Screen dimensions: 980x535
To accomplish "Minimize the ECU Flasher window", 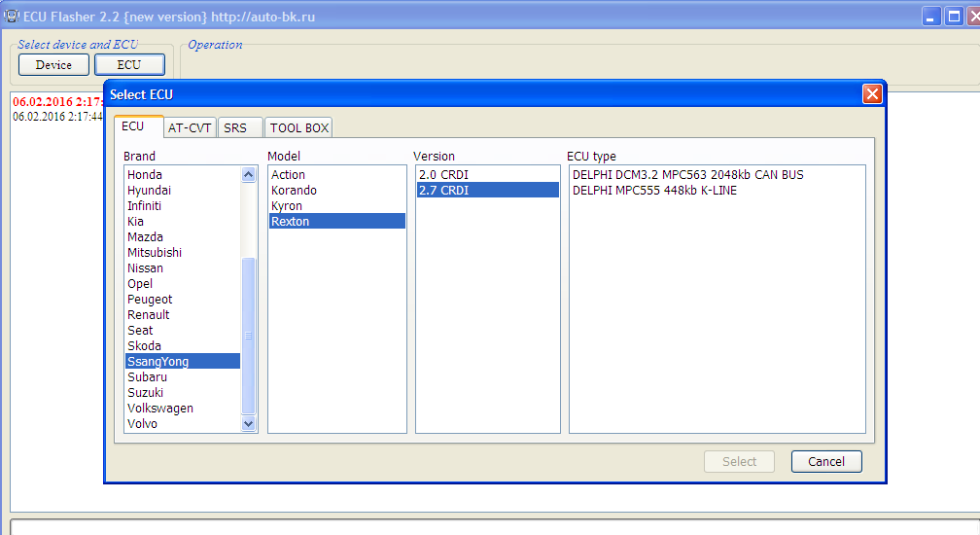I will coord(930,17).
